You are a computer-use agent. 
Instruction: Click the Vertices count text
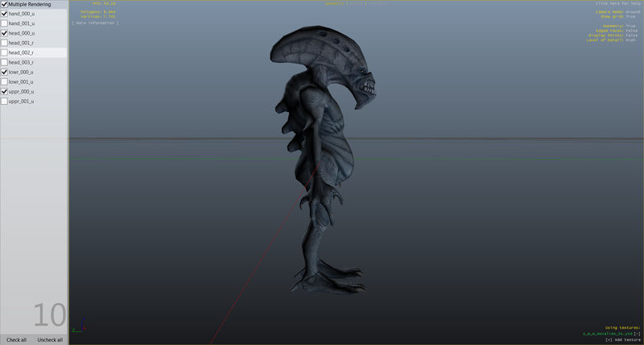(x=97, y=16)
